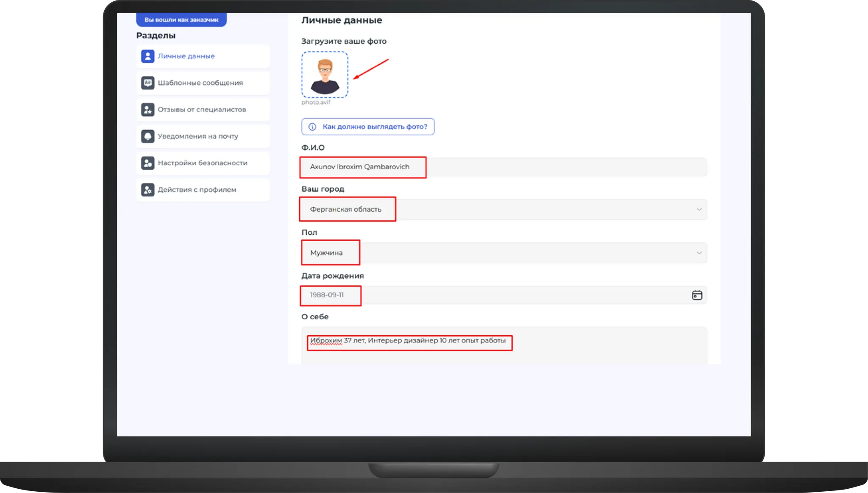Viewport: 868px width, 493px height.
Task: Click the Отзывы от специалистов star icon
Action: pos(147,110)
